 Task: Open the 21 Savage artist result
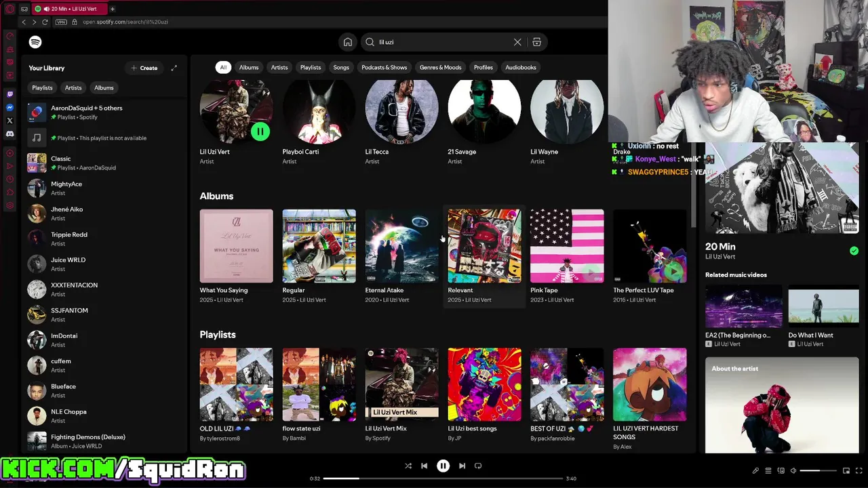click(x=485, y=122)
